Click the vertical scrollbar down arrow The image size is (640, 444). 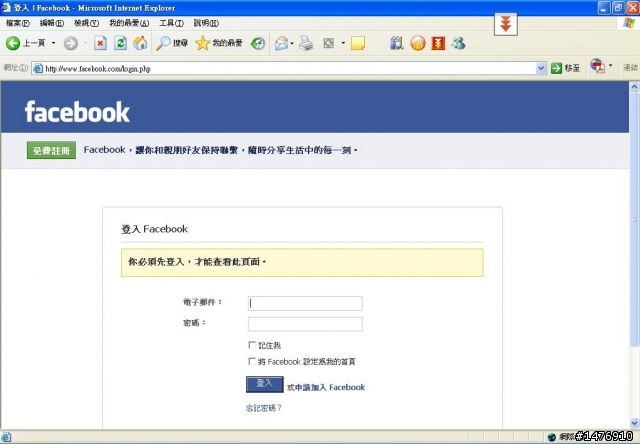[x=634, y=423]
